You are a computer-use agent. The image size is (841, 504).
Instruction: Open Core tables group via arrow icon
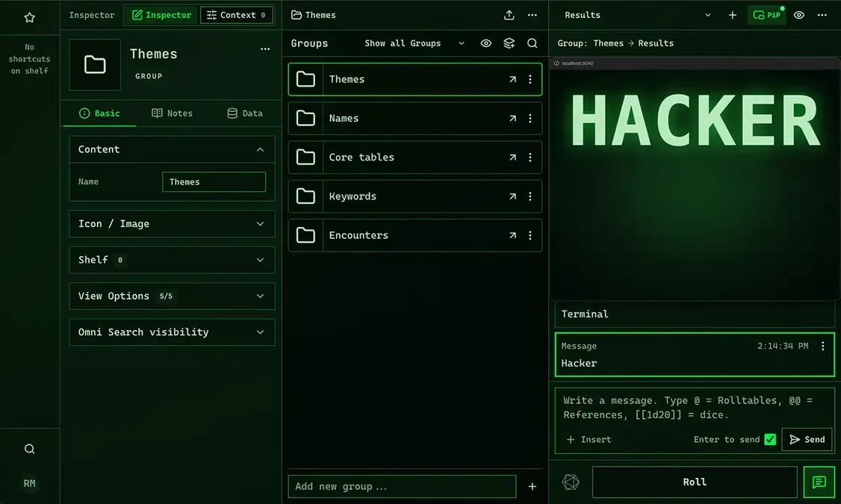[x=513, y=158]
